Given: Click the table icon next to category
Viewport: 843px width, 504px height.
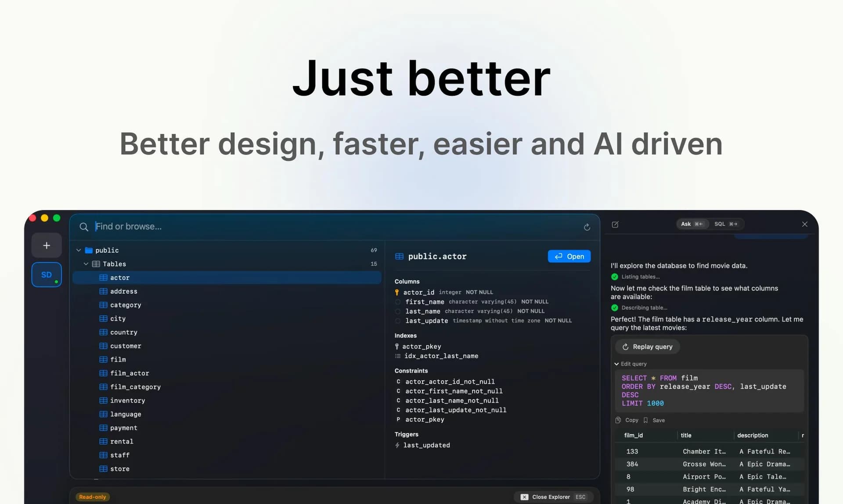Looking at the screenshot, I should (x=104, y=305).
